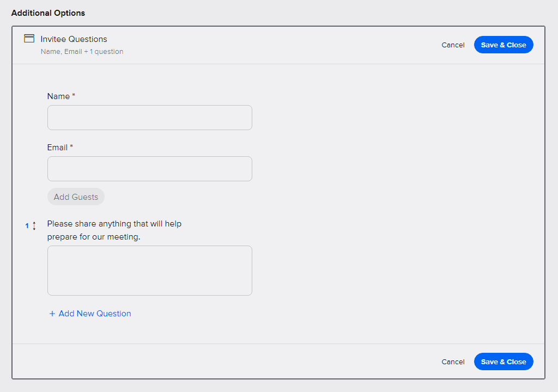
Task: Click the 'Name, Email + 1 question' subtitle
Action: pos(82,52)
